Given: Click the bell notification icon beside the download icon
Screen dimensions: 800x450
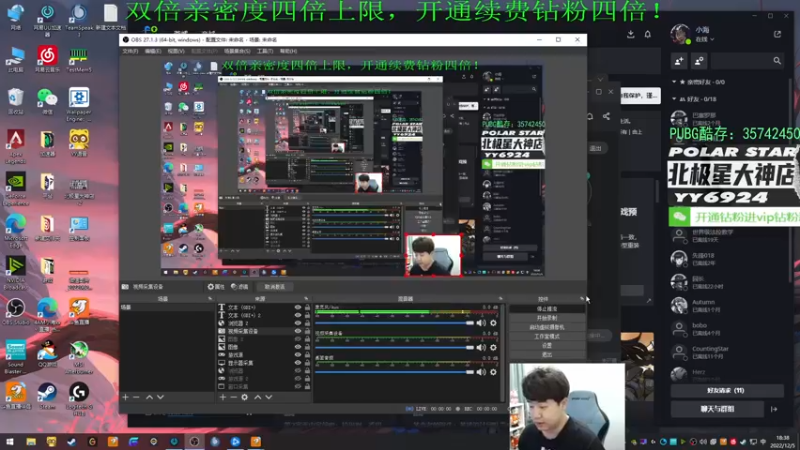Looking at the screenshot, I should 647,34.
